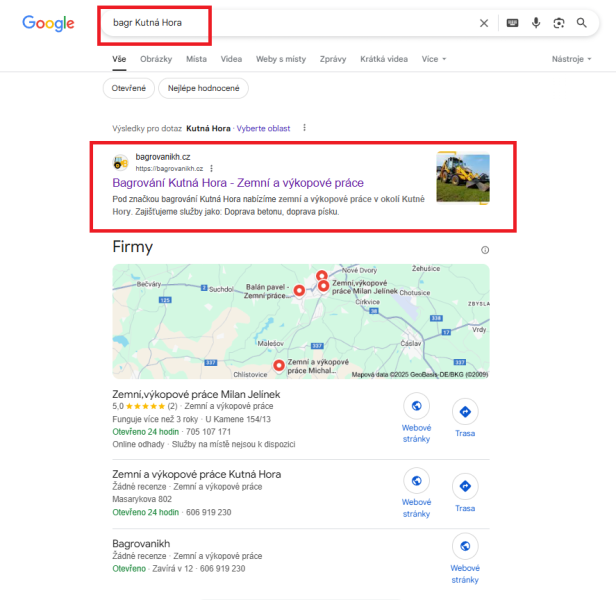The image size is (616, 600).
Task: Clear the search query with X icon
Action: point(484,23)
